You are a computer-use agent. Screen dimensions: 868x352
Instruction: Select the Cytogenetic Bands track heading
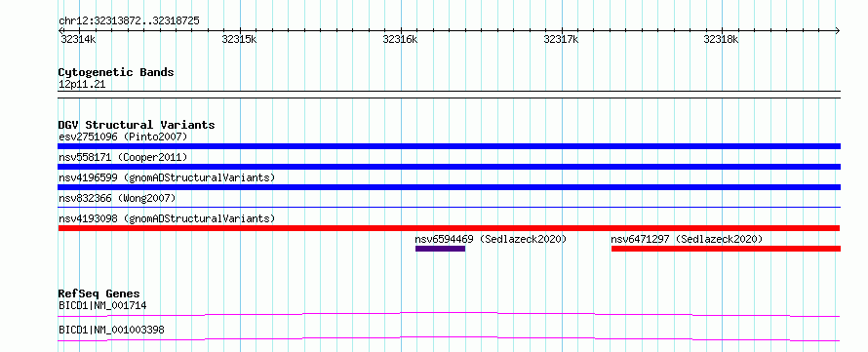116,72
